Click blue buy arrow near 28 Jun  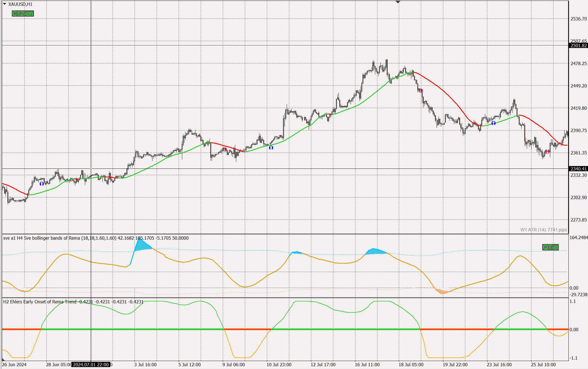pyautogui.click(x=42, y=184)
